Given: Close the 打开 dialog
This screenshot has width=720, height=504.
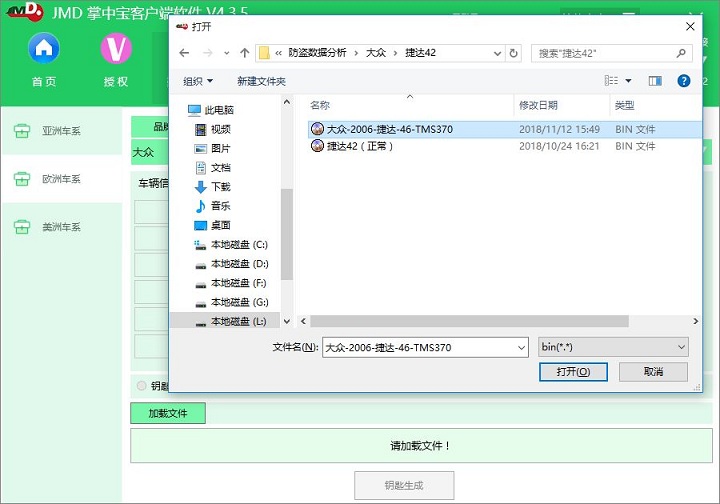Looking at the screenshot, I should point(690,27).
